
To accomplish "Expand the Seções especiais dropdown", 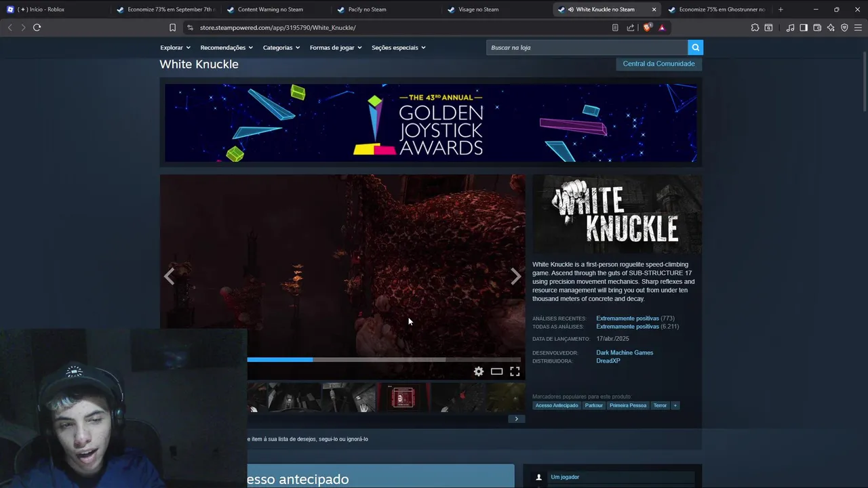I will tap(398, 47).
